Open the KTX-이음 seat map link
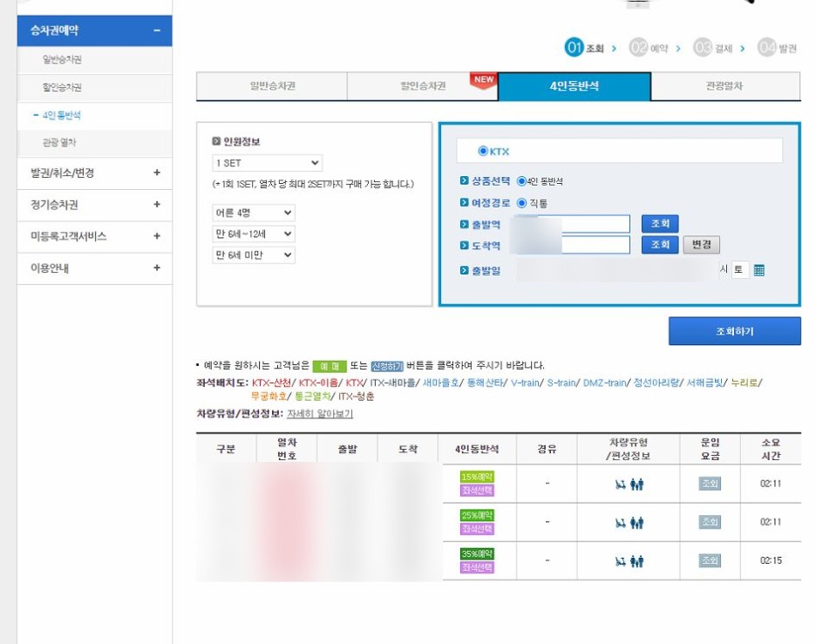The image size is (816, 644). [318, 383]
